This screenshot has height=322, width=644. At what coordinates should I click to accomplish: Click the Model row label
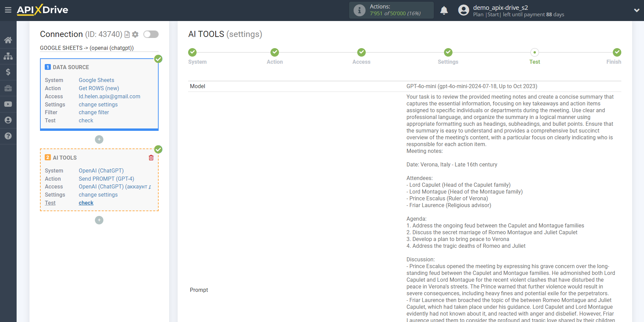[x=197, y=86]
